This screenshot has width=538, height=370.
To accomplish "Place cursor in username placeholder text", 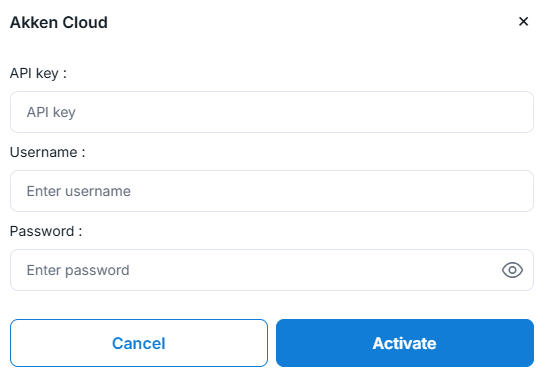I will (79, 191).
